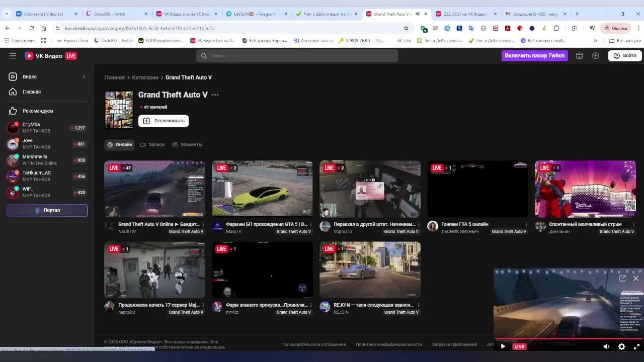Click the VK Видео LIVE logo
Viewport: 644px width, 362px height.
pos(51,56)
